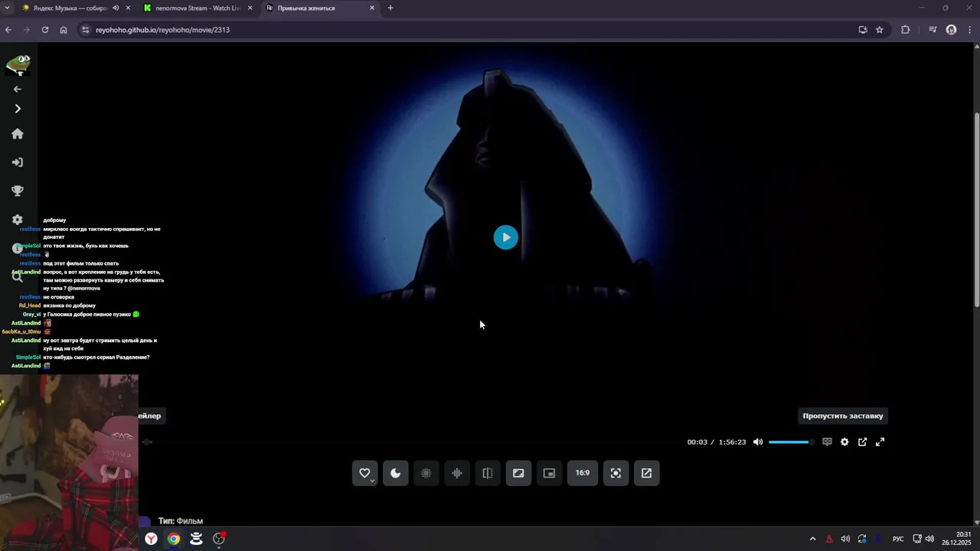Toggle the dotted grid effect button

[x=426, y=473]
